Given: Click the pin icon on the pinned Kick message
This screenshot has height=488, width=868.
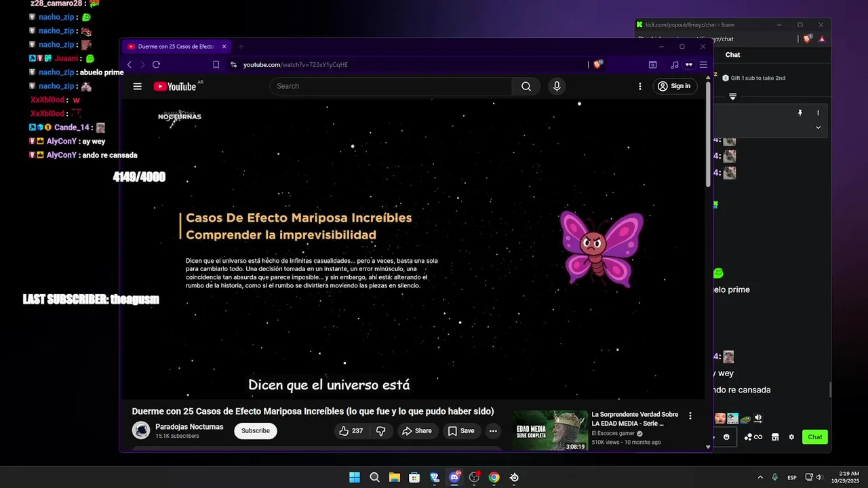Looking at the screenshot, I should pos(800,113).
